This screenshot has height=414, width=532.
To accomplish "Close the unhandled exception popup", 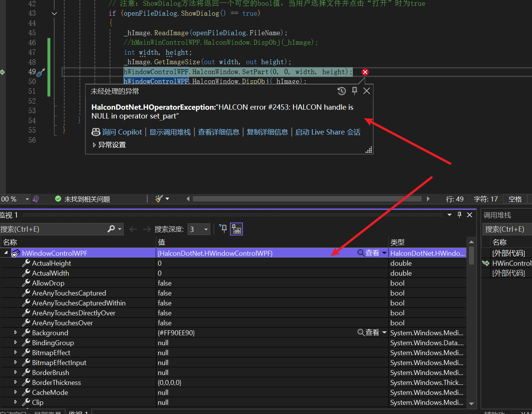I will point(367,91).
